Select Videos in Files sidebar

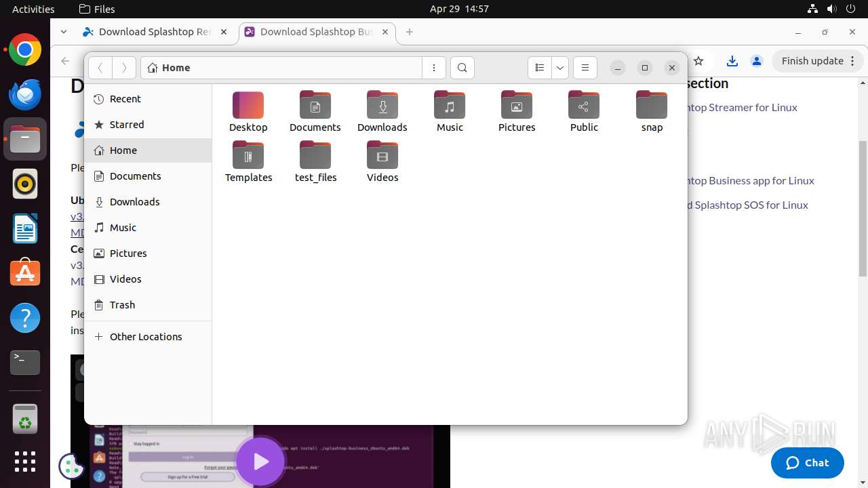(148, 279)
